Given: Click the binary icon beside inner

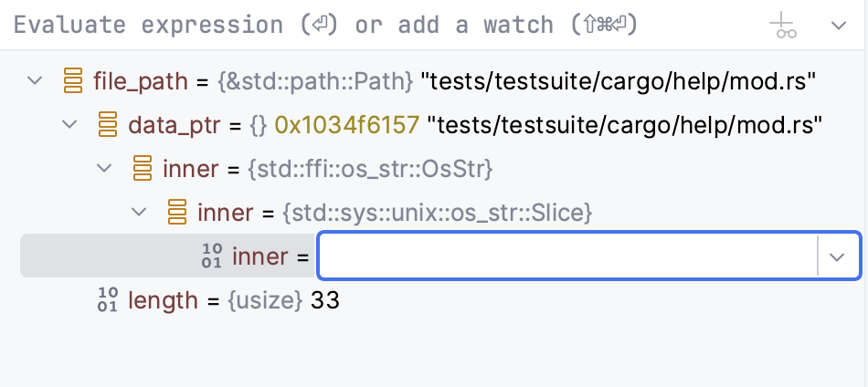Looking at the screenshot, I should (212, 256).
